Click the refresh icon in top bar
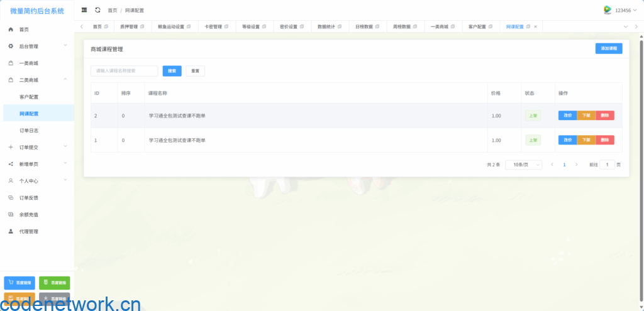644x311 pixels. pyautogui.click(x=97, y=10)
